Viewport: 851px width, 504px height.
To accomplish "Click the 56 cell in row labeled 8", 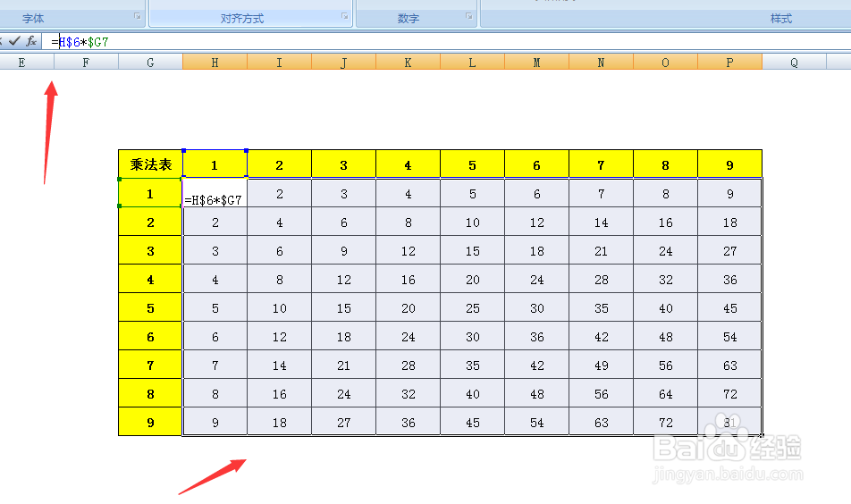I will pos(601,393).
